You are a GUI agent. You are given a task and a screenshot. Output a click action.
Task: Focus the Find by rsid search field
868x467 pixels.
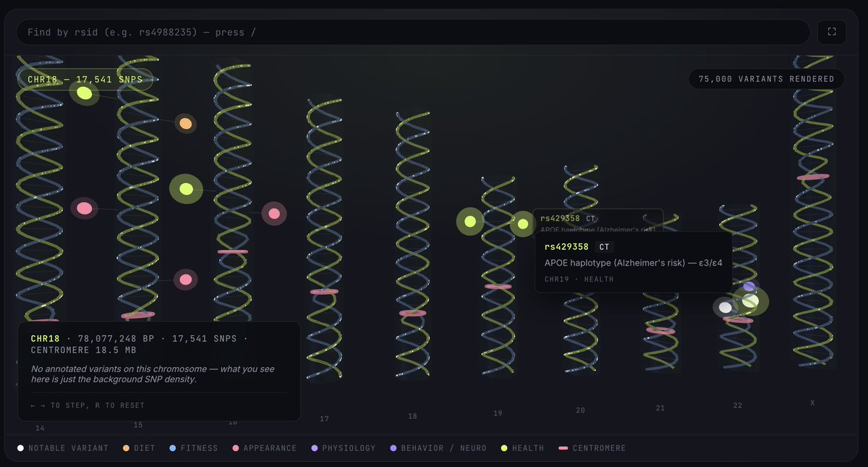(413, 32)
